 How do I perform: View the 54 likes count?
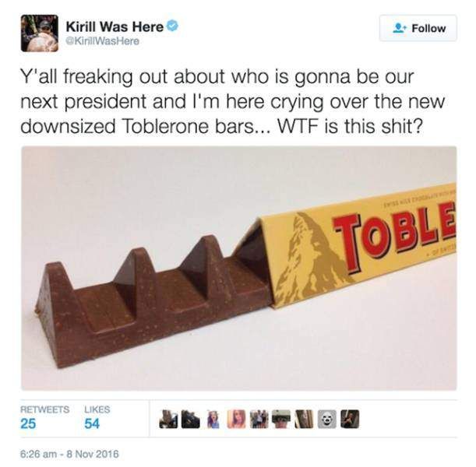point(92,423)
